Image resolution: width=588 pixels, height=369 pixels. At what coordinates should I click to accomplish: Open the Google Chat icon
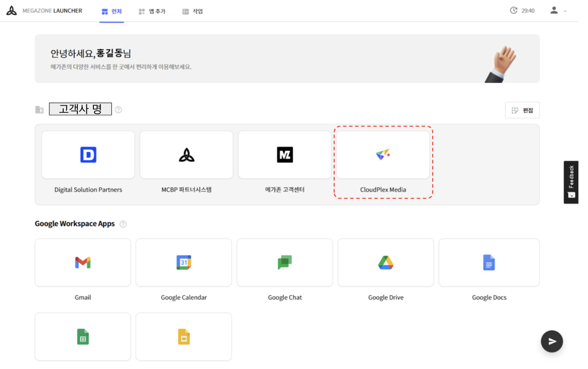click(x=285, y=262)
